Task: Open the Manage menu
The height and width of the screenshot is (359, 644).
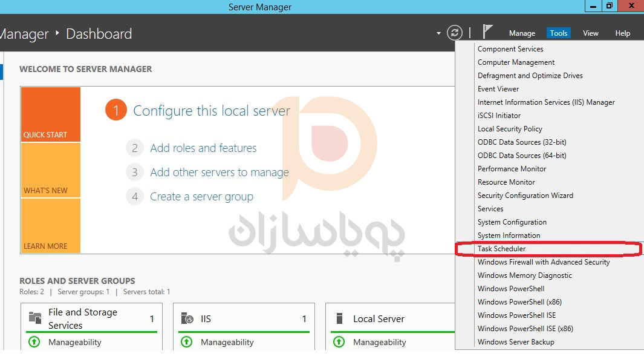Action: tap(522, 33)
